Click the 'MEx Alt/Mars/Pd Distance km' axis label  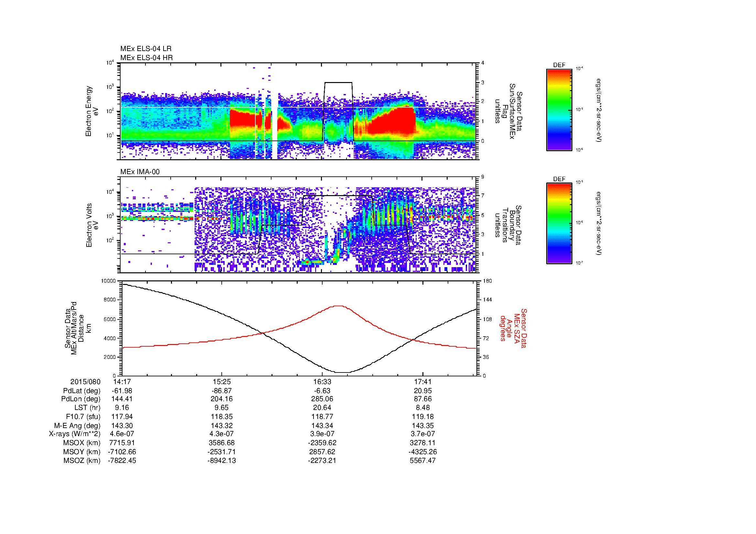coord(78,328)
